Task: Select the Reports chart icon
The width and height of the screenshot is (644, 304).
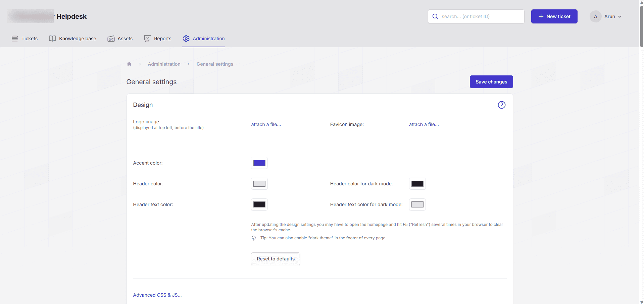Action: coord(147,39)
